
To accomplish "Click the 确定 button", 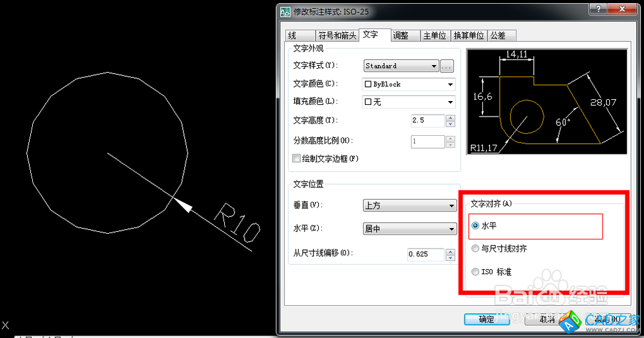I will coord(487,319).
